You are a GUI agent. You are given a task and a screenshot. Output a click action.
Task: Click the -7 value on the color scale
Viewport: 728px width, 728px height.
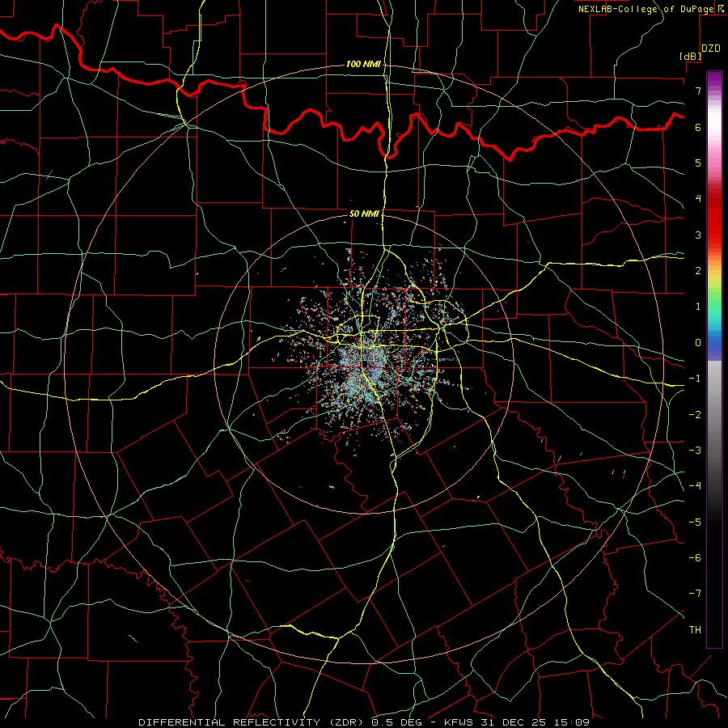[695, 594]
